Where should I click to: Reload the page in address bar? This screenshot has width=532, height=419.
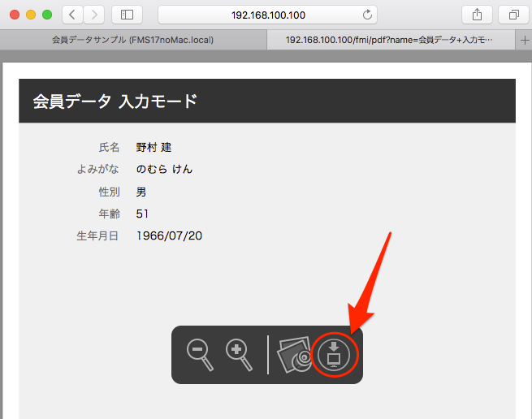(367, 15)
